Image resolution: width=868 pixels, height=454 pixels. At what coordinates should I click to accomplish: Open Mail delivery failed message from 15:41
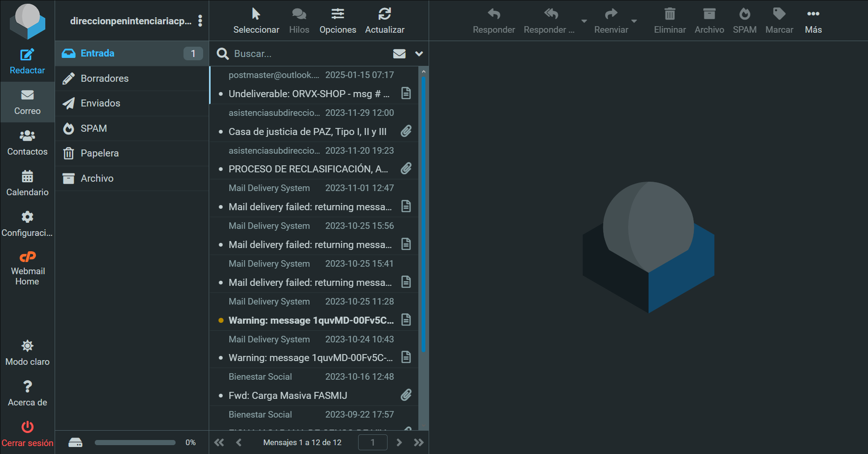click(310, 283)
